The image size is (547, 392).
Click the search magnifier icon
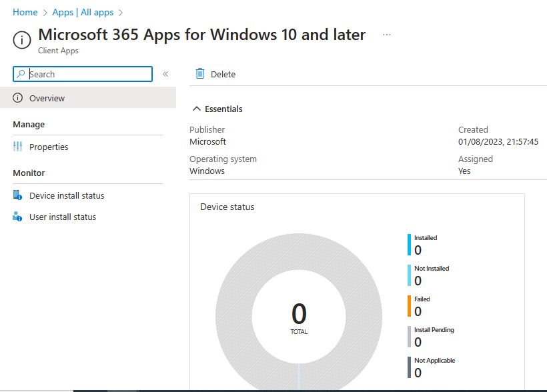(21, 74)
